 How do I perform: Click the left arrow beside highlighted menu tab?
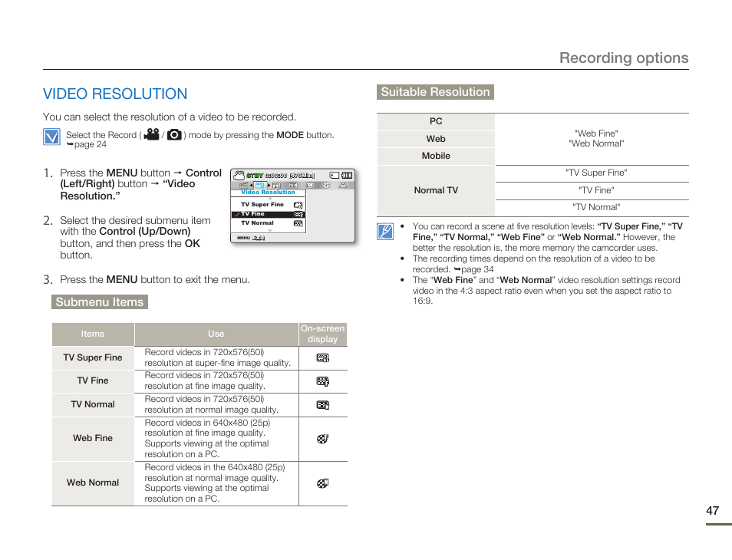click(x=251, y=186)
